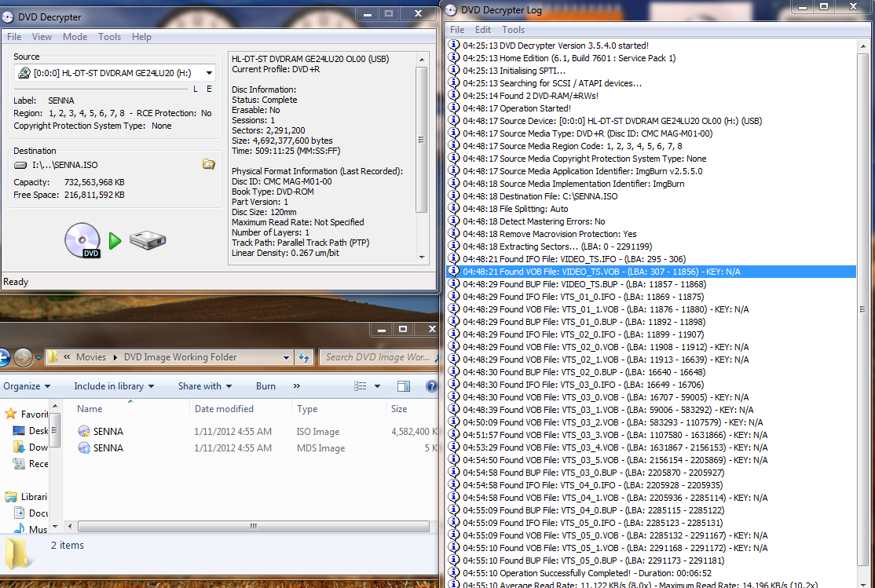The width and height of the screenshot is (875, 588).
Task: Click destination drive icon beside SENNA.ISO path
Action: pos(20,165)
